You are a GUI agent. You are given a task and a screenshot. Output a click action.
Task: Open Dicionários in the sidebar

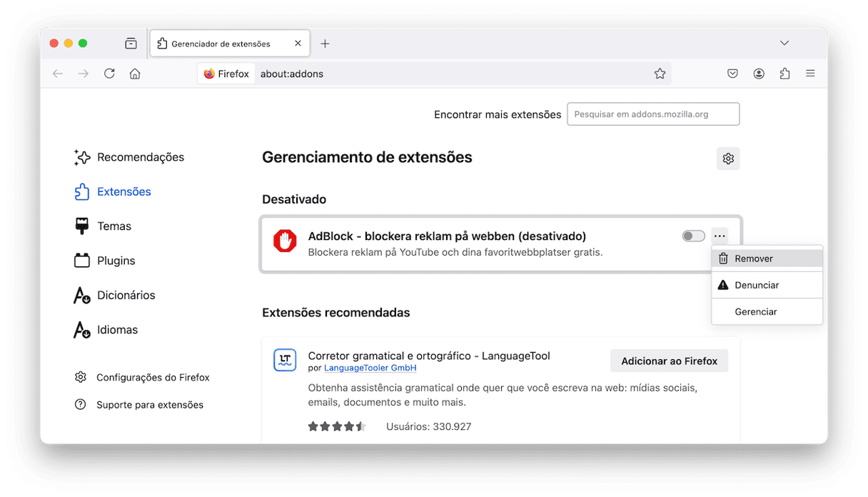coord(114,295)
